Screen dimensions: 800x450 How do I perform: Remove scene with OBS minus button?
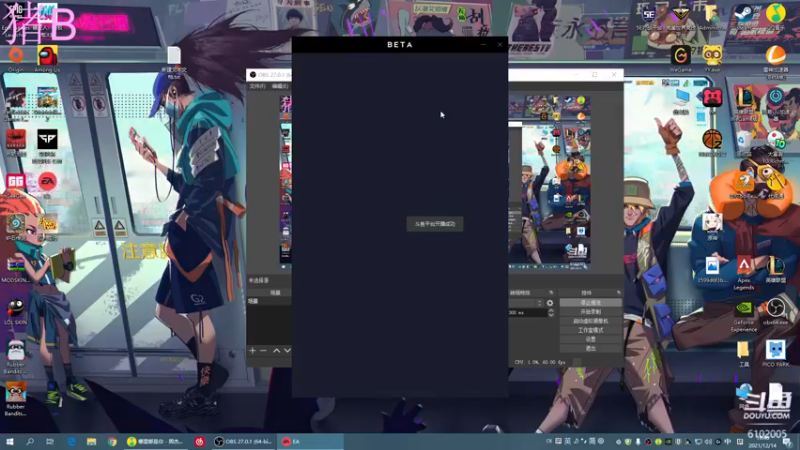263,351
